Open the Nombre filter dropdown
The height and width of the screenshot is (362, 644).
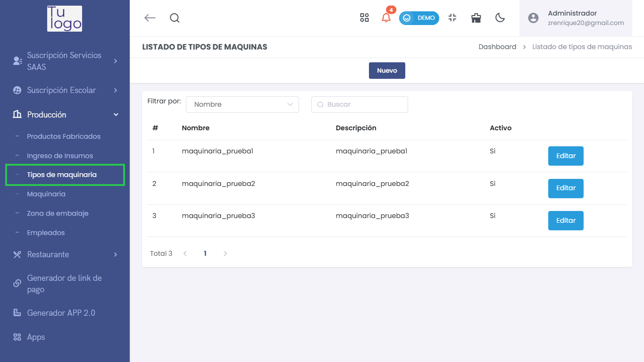coord(243,104)
